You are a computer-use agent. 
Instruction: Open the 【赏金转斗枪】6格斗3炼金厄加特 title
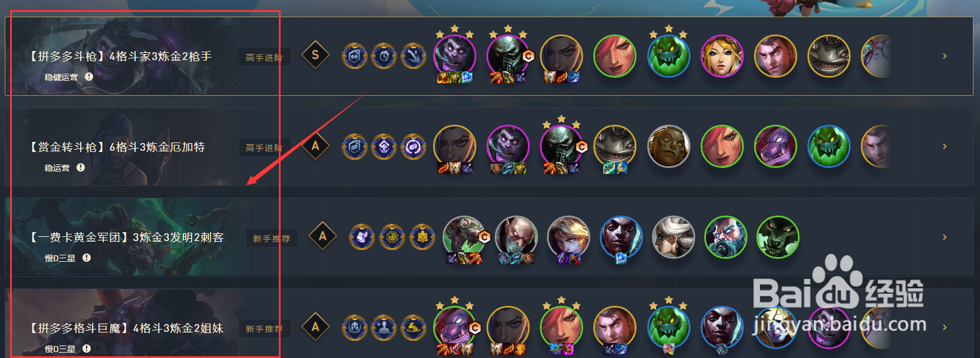point(116,147)
